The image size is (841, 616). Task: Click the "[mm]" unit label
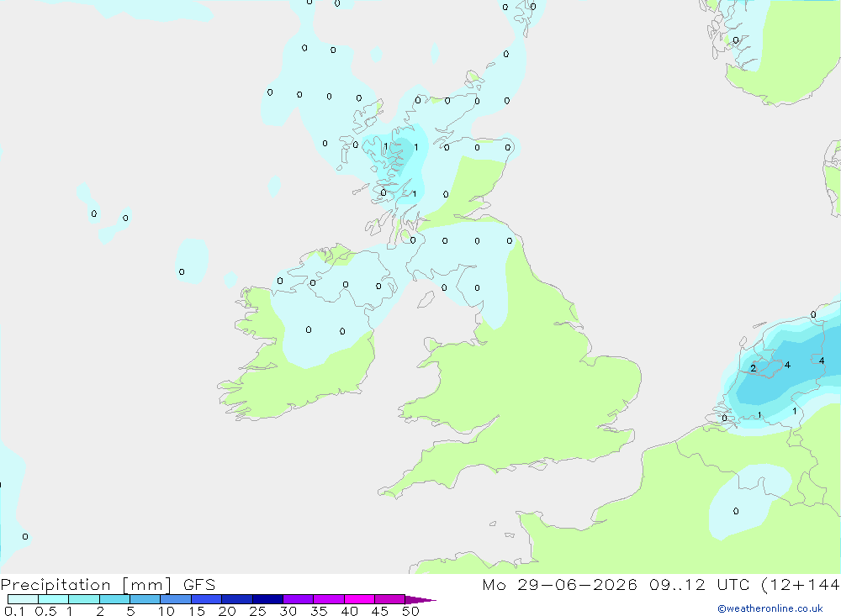click(x=147, y=585)
